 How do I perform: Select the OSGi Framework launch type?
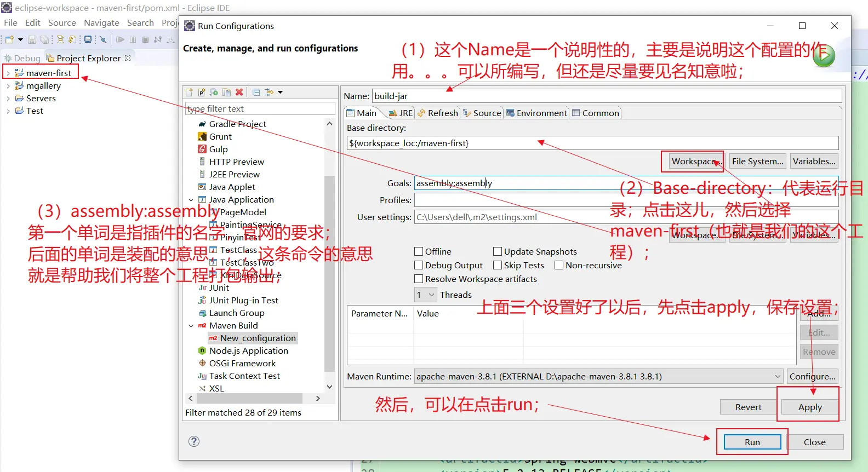click(x=237, y=364)
